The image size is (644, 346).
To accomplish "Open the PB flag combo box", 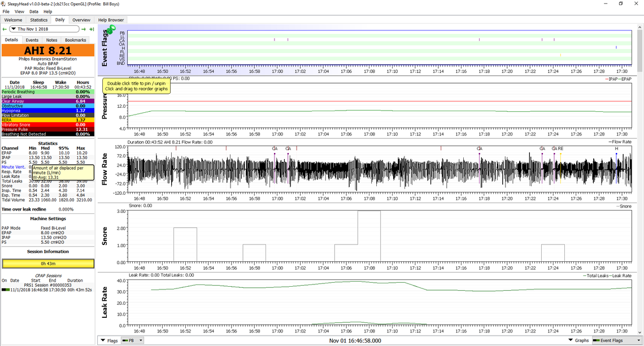I will pyautogui.click(x=132, y=340).
